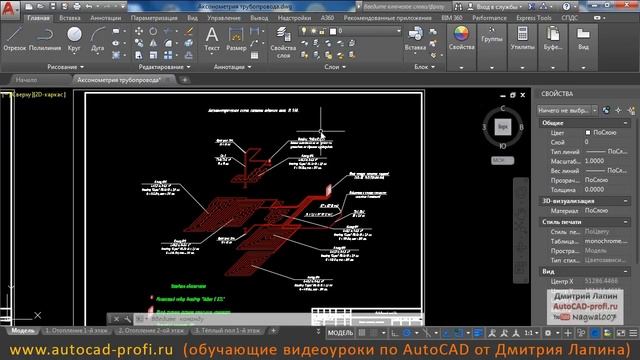
Task: Switch to the Начало file tab
Action: tap(27, 80)
